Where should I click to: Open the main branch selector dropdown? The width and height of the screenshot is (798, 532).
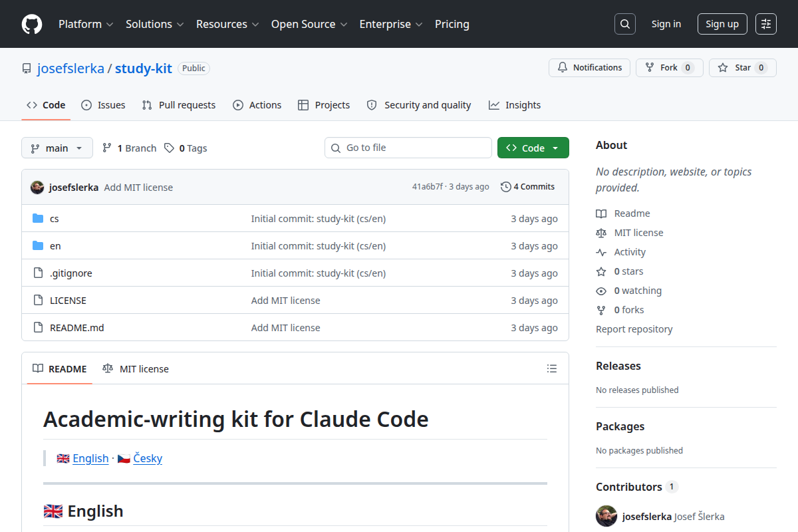point(57,148)
